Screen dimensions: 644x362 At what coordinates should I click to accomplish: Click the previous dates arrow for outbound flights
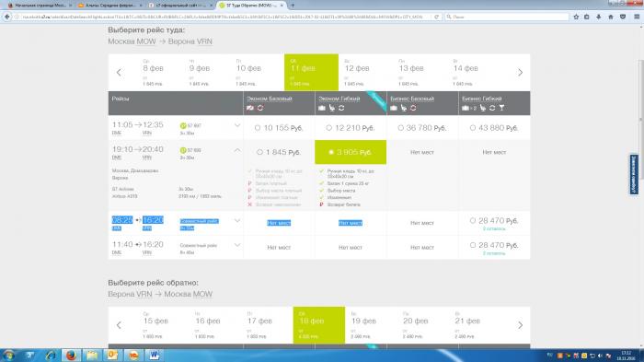(119, 73)
